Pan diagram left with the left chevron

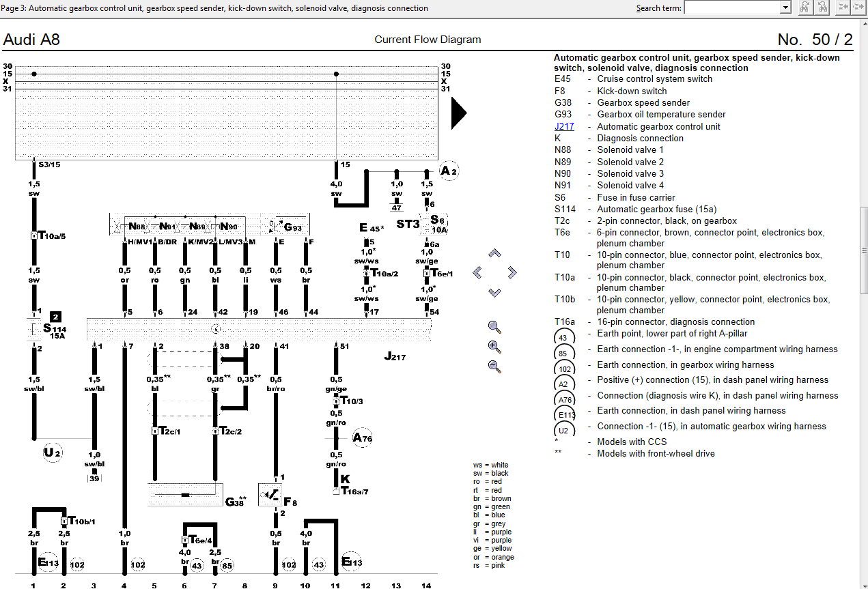pyautogui.click(x=477, y=273)
